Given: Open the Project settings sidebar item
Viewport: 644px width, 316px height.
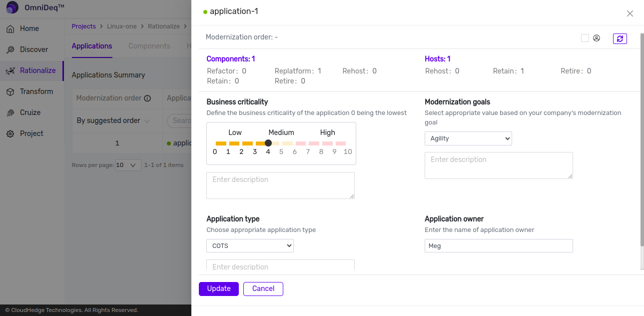Looking at the screenshot, I should (31, 133).
